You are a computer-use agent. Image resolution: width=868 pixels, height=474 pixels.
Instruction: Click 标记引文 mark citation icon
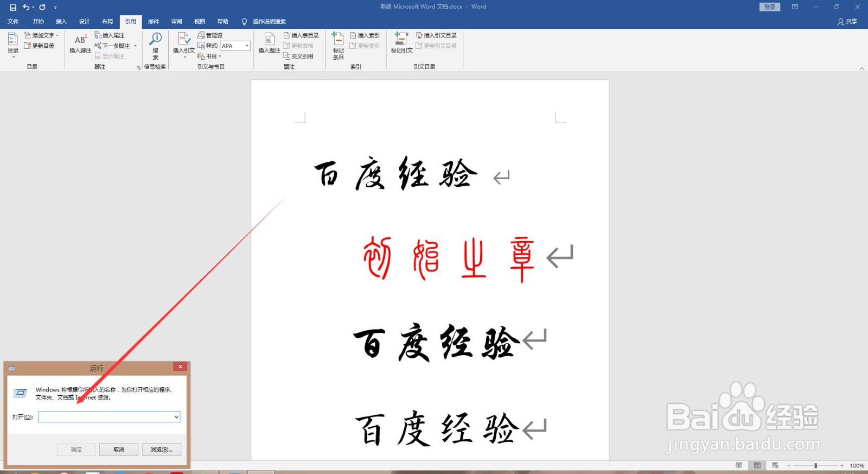tap(401, 43)
